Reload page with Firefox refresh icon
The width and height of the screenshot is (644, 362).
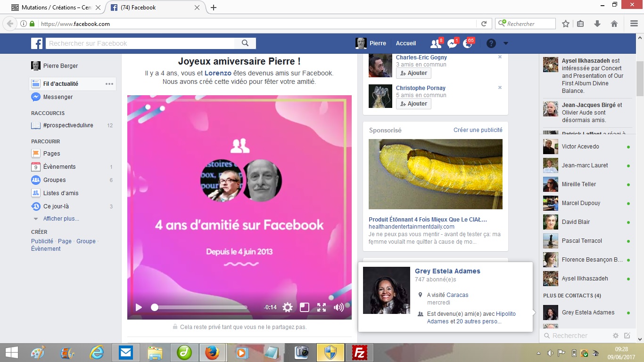click(484, 24)
